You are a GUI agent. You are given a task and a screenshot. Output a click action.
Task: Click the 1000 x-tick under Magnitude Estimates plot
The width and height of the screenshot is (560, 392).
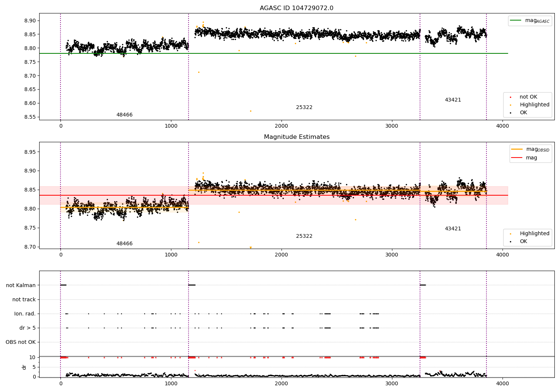click(x=171, y=255)
